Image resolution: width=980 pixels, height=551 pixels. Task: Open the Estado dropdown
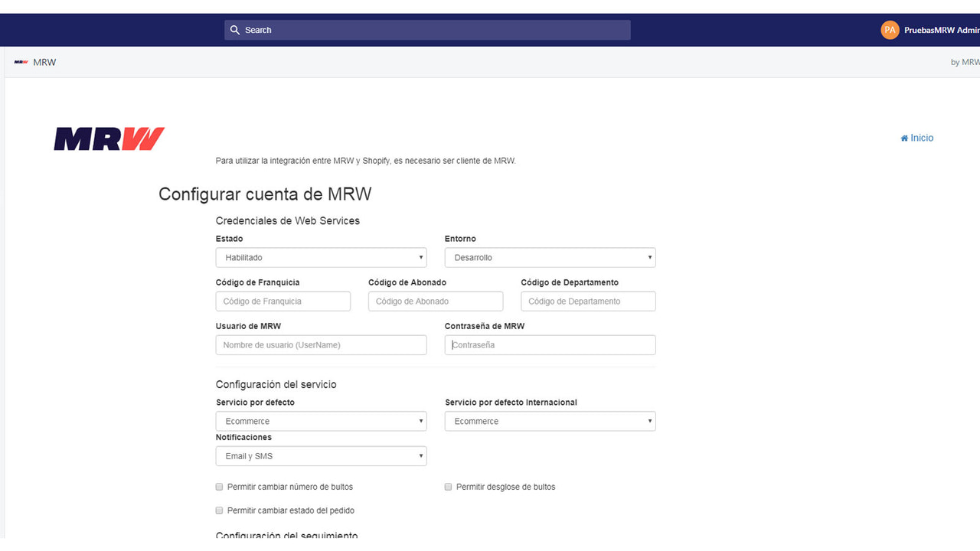[x=321, y=257]
